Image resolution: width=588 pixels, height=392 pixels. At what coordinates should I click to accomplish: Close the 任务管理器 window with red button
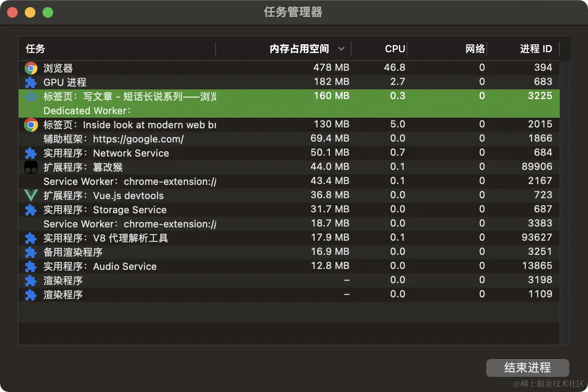(12, 12)
